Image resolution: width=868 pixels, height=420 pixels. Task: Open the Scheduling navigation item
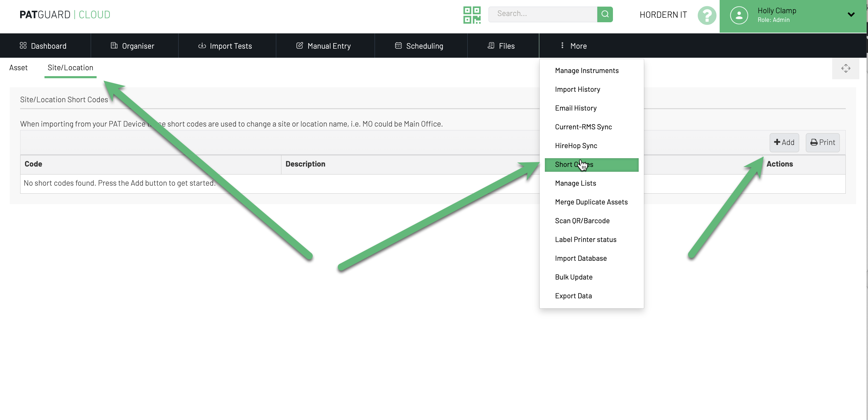point(419,46)
